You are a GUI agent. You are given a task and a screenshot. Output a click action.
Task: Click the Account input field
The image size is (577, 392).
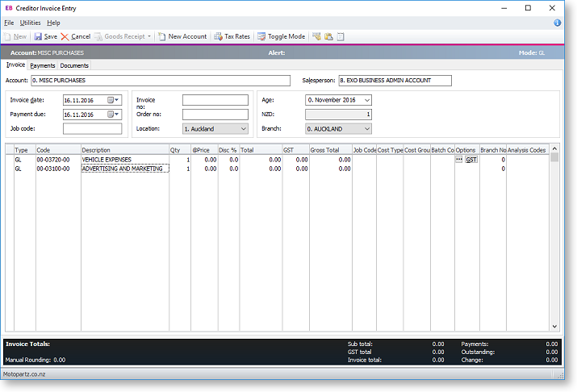(161, 81)
